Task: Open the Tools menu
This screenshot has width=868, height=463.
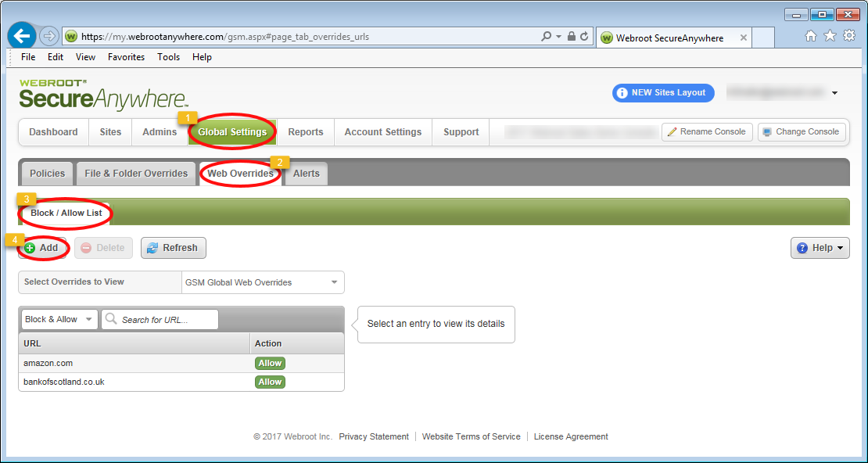Action: coord(168,57)
